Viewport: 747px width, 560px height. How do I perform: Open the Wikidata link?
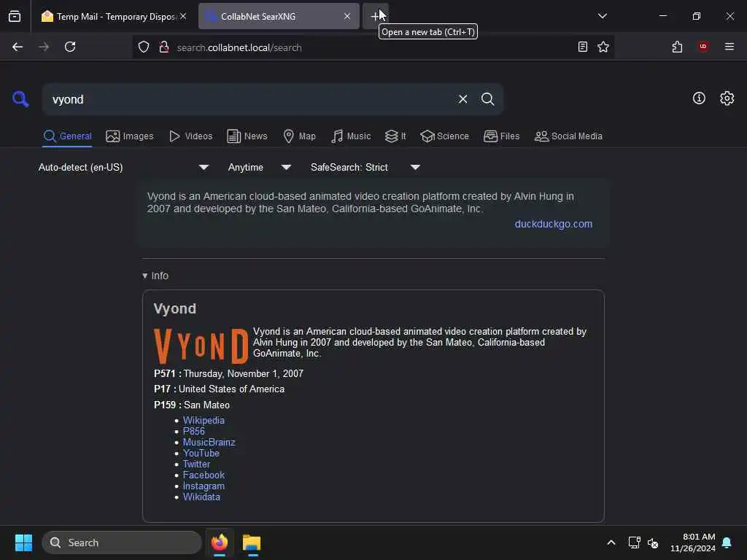click(201, 497)
